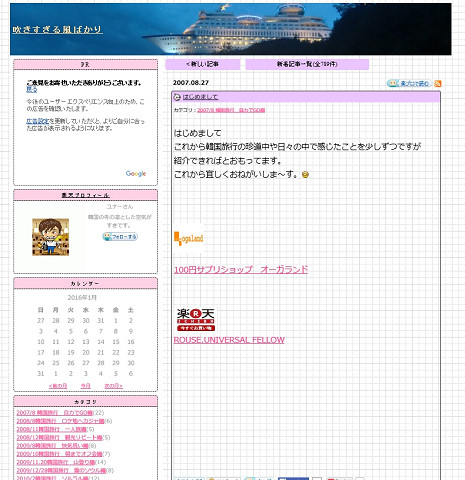Open category 2008/11韓国旅行 一人旅編
Screen dimensions: 465x480
(x=52, y=429)
